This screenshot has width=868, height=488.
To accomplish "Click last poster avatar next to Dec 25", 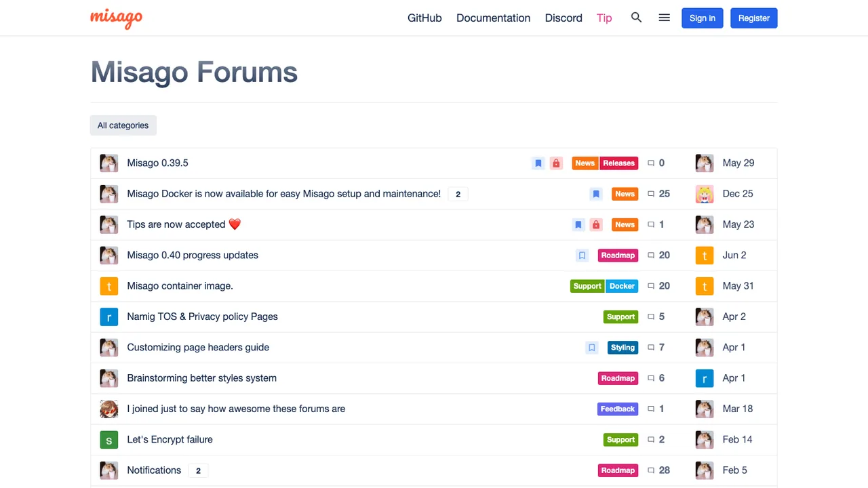I will [x=705, y=194].
